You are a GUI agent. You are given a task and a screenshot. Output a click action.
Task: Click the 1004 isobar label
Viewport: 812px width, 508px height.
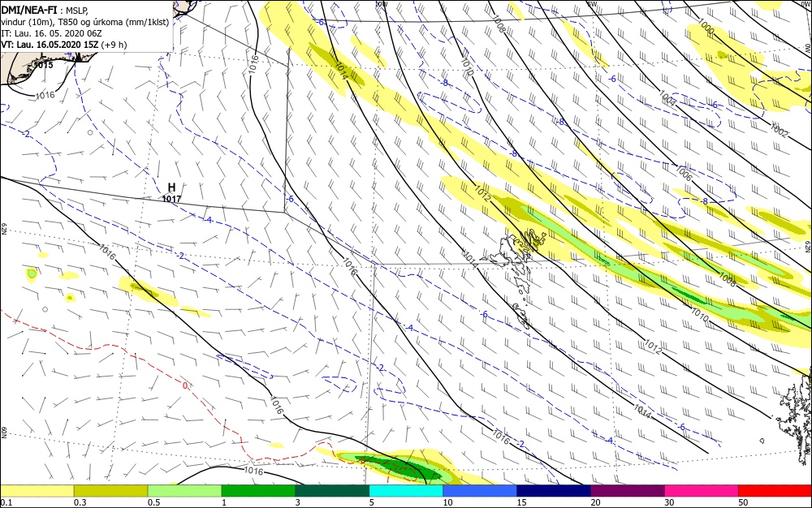tap(667, 98)
